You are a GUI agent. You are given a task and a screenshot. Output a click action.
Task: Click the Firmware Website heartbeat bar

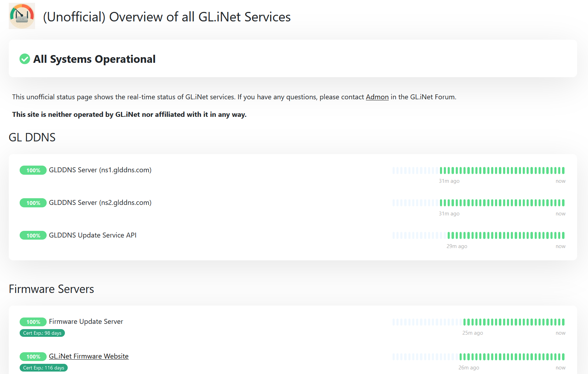coord(479,357)
